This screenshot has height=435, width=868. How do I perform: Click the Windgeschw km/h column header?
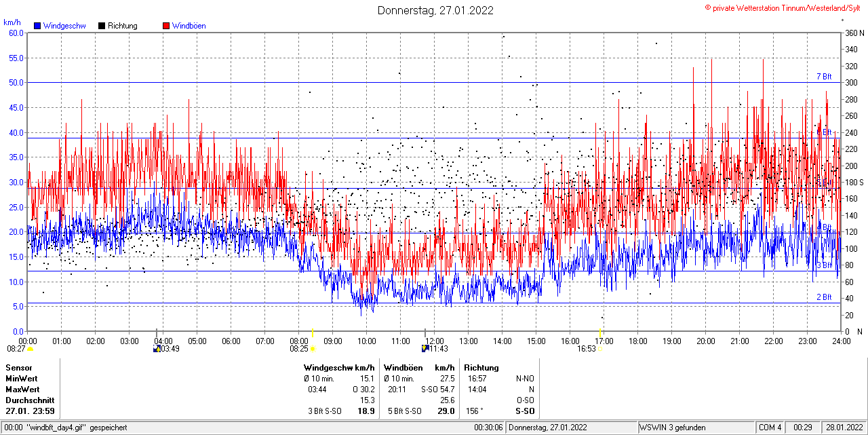pos(339,368)
